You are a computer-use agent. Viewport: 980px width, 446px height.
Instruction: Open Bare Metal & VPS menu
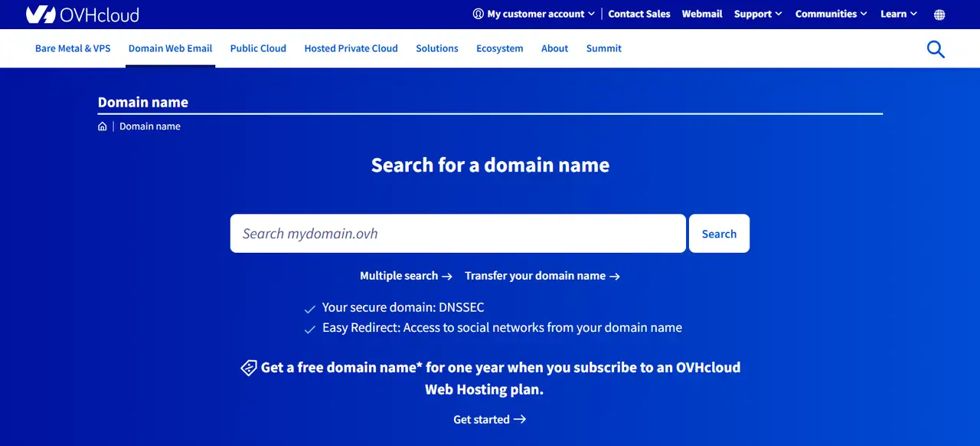pyautogui.click(x=73, y=48)
